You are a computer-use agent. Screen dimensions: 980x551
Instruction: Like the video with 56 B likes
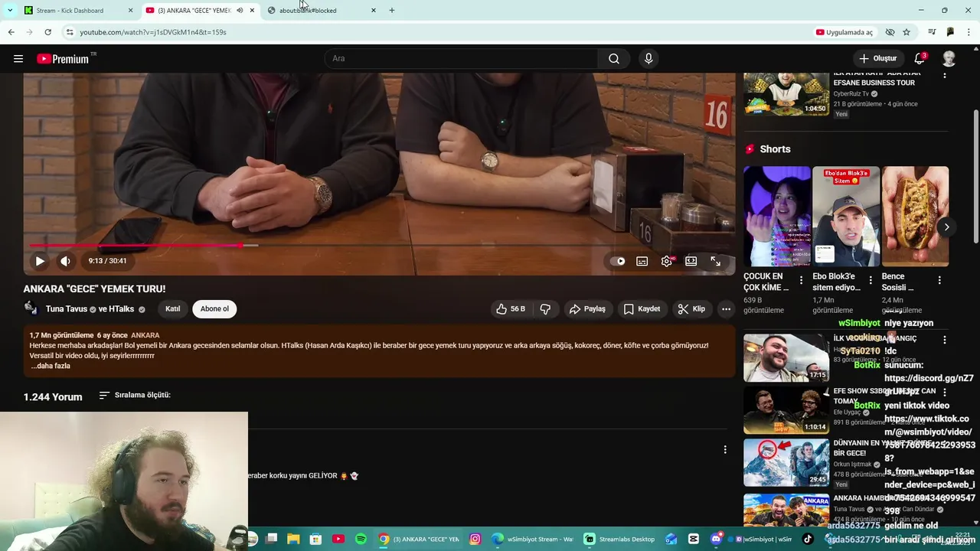[510, 309]
